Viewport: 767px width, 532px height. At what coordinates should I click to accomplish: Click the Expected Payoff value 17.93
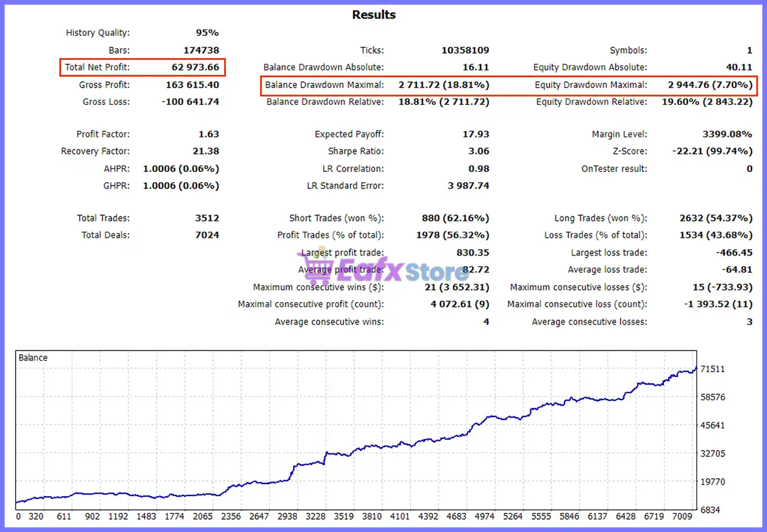pos(477,134)
